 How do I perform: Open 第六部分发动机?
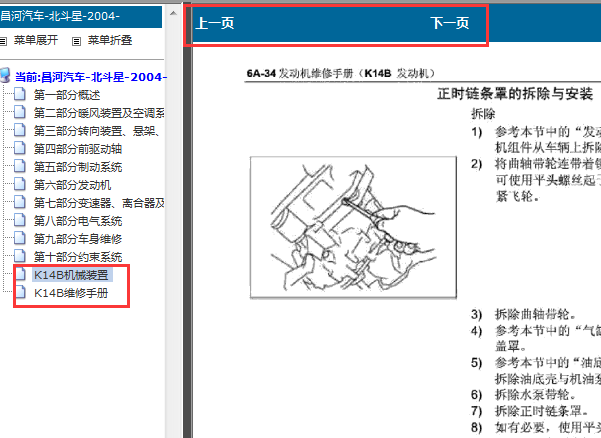pos(72,185)
